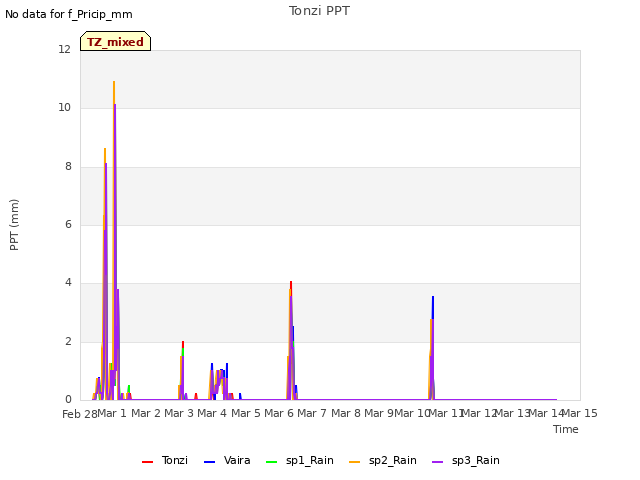640x480 pixels.
Task: Click the red Tonzi peak on Mar 6
Action: [x=291, y=282]
